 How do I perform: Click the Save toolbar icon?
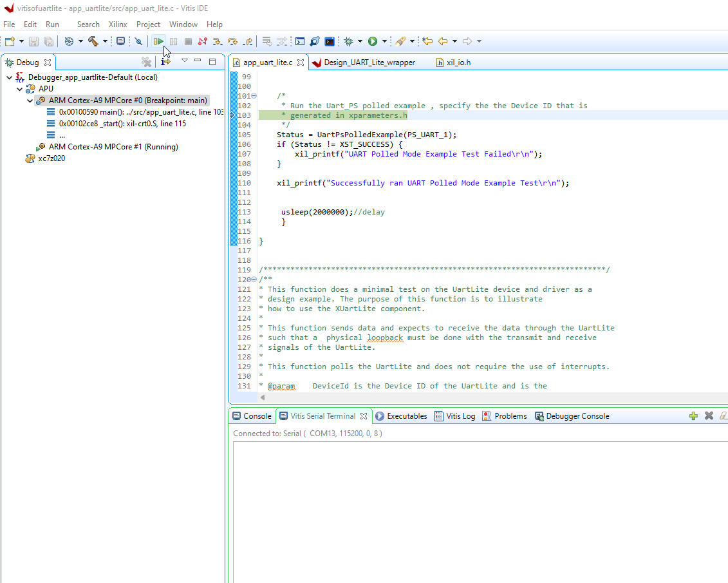tap(33, 41)
